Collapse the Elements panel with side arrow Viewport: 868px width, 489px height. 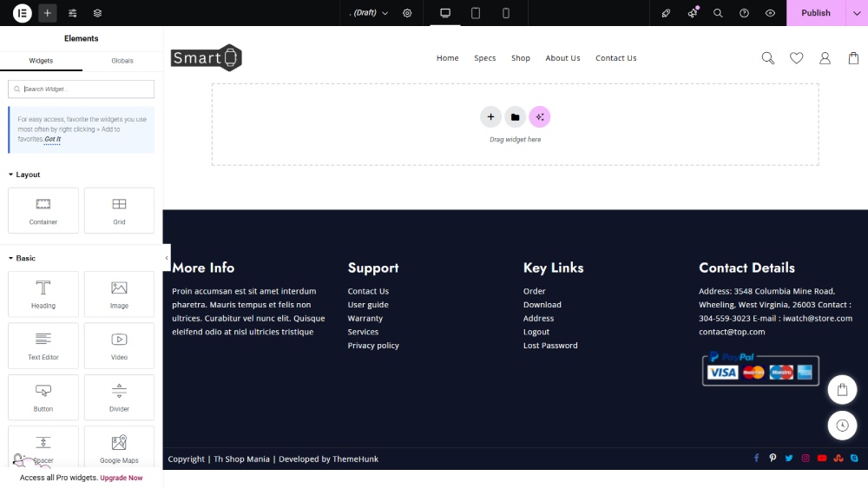tap(167, 258)
